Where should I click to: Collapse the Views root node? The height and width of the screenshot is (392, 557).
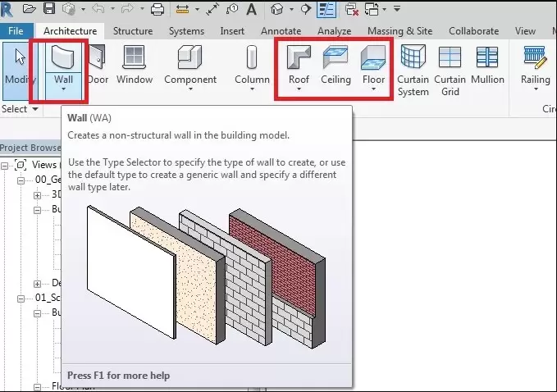pyautogui.click(x=6, y=165)
